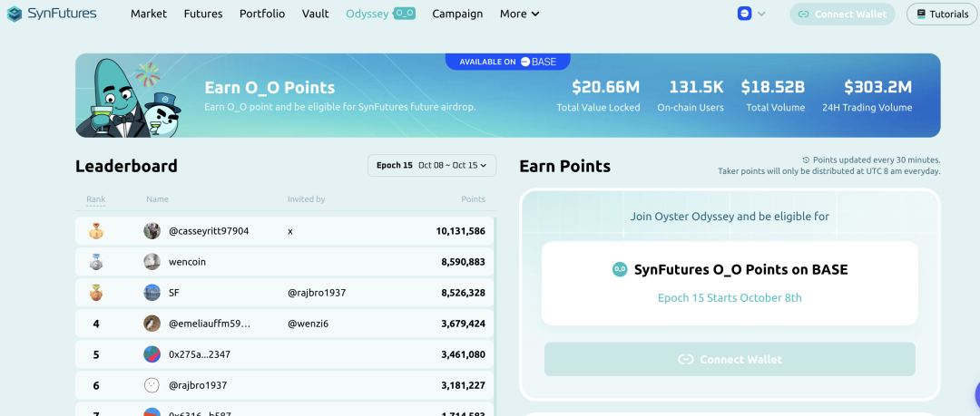Select the address 0x275a...2347
Image resolution: width=980 pixels, height=416 pixels.
[x=200, y=354]
